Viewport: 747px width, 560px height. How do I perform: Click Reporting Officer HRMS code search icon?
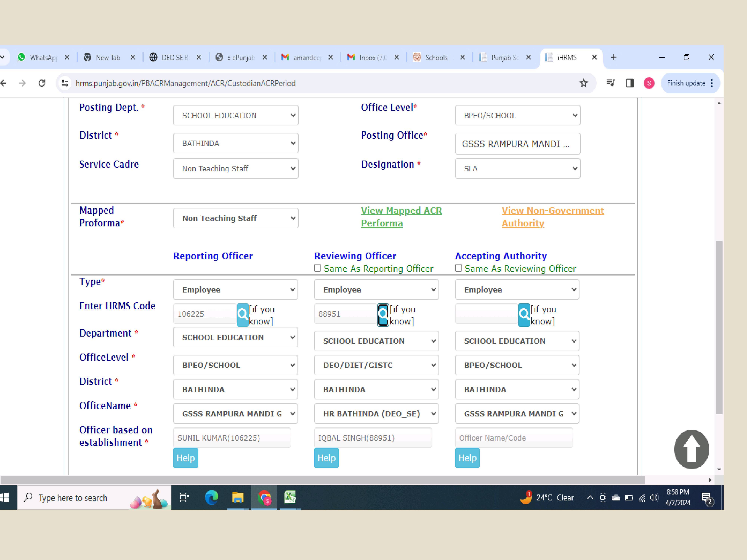[x=242, y=315]
